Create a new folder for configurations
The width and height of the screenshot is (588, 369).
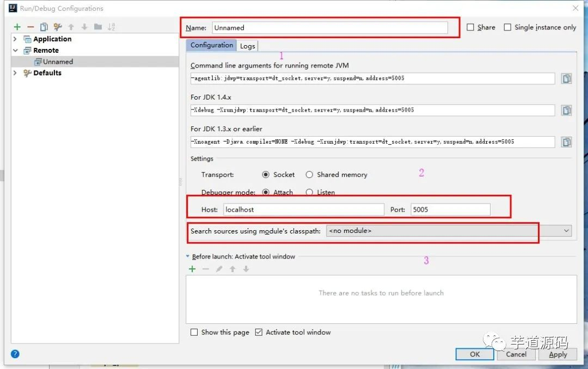pos(98,27)
